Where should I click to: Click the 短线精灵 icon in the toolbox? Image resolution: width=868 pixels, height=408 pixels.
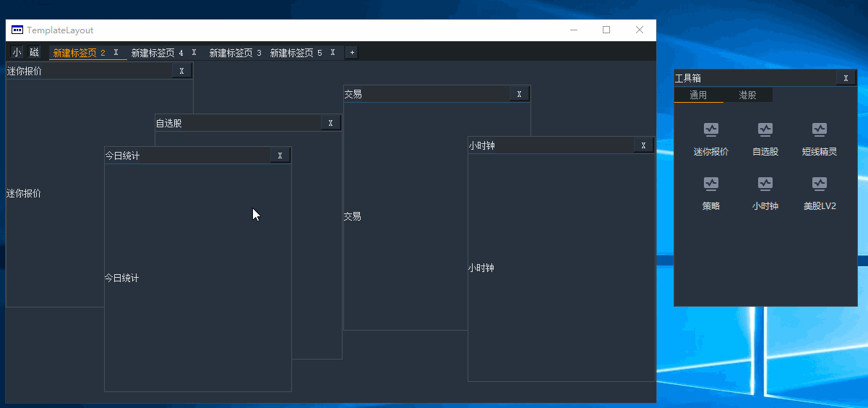coord(820,129)
